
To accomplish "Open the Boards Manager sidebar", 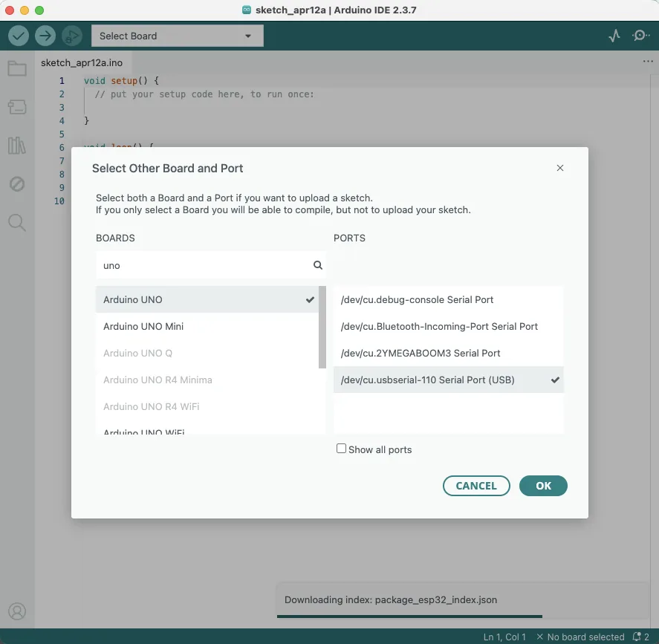I will tap(17, 107).
